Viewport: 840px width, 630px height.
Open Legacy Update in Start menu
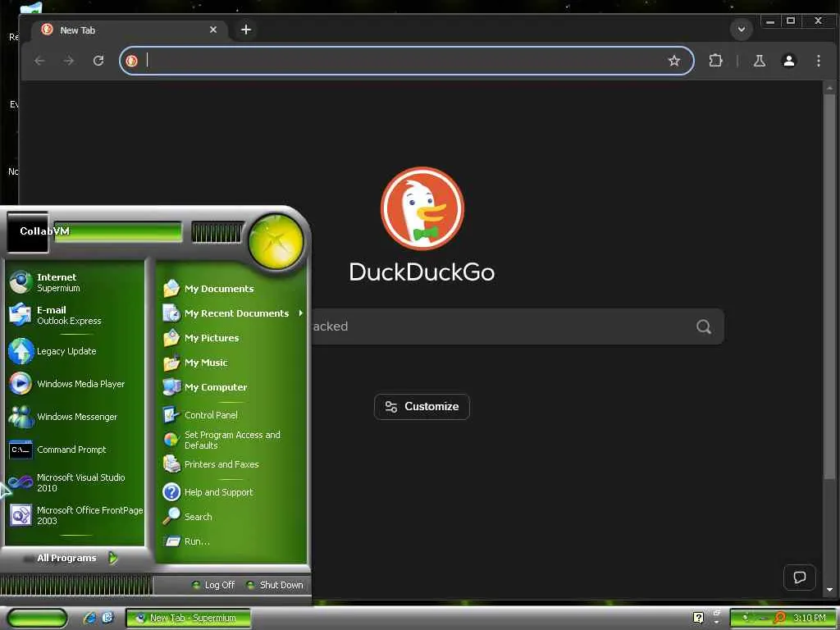pos(75,351)
